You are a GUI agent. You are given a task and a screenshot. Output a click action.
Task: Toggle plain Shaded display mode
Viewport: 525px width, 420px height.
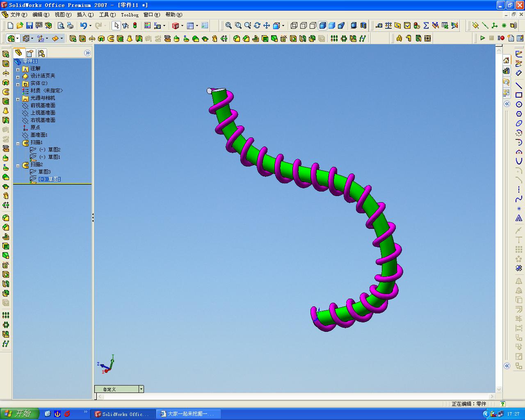point(332,25)
